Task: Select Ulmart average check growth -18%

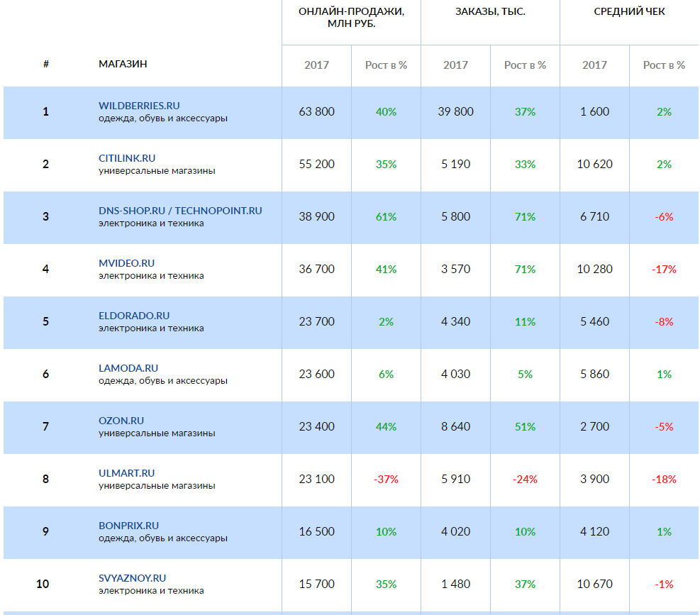Action: coord(664,480)
